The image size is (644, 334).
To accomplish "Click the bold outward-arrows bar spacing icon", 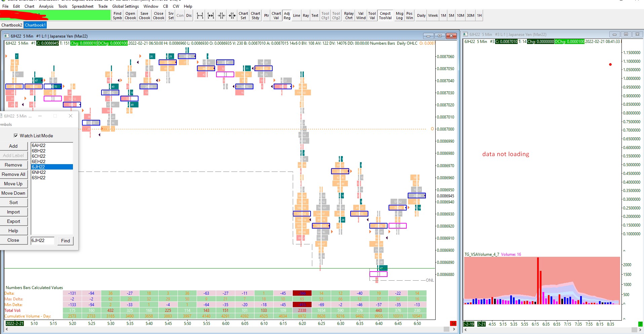I will pos(211,15).
